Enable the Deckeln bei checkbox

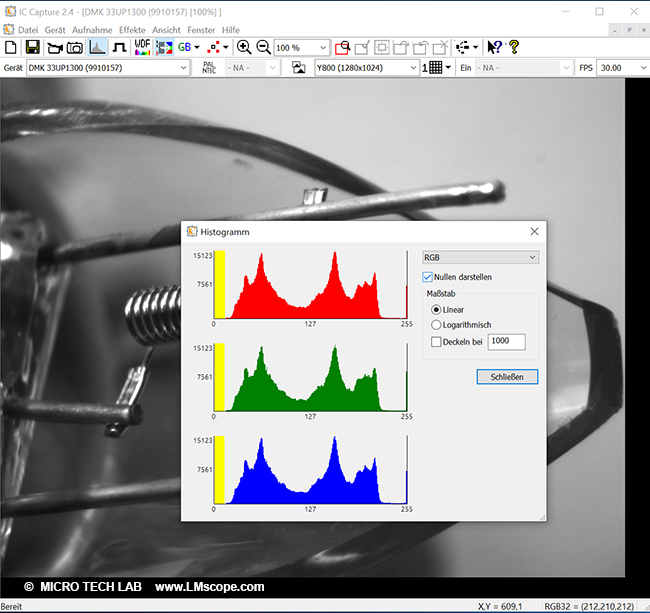click(x=436, y=342)
